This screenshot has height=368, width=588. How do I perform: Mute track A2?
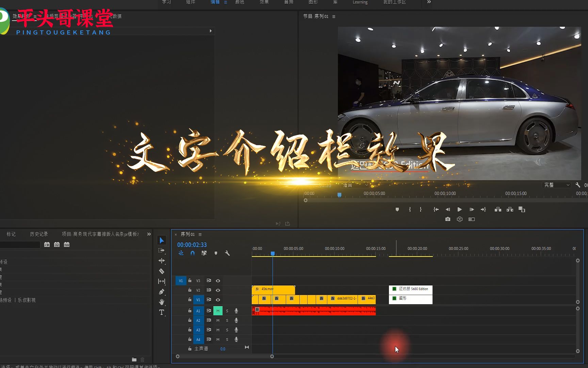[218, 320]
